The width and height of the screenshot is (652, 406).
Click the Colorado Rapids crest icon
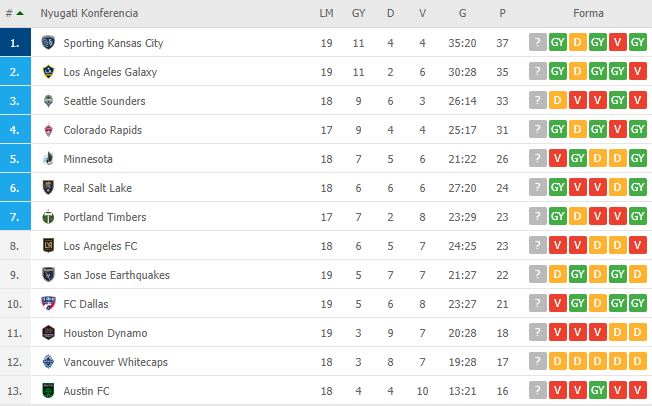[48, 130]
